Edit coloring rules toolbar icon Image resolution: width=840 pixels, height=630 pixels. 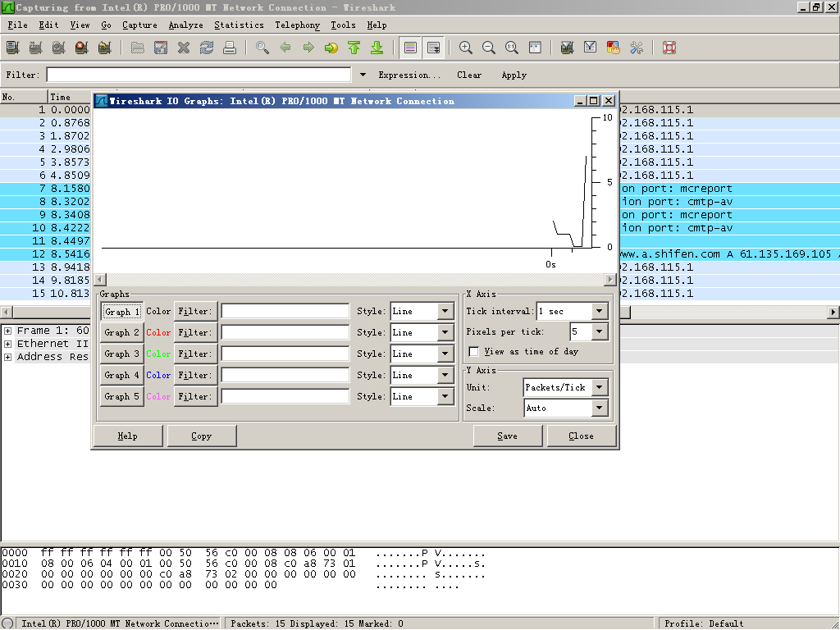pos(614,48)
